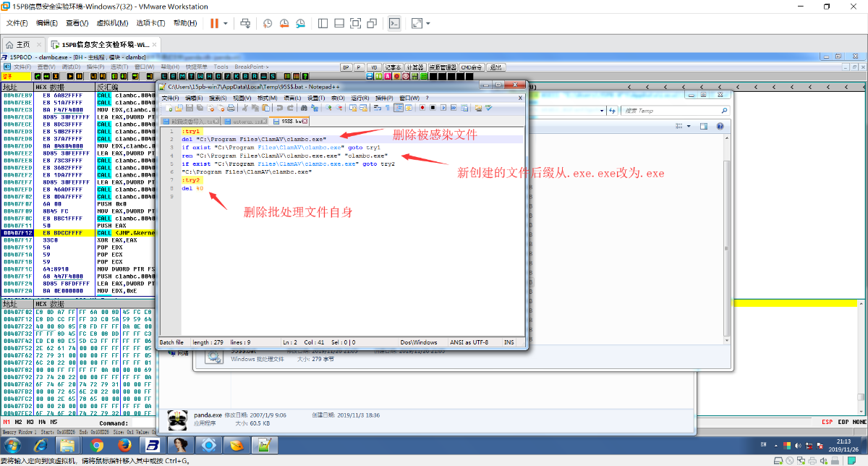
Task: Click Explorer help question mark icon
Action: pyautogui.click(x=720, y=127)
